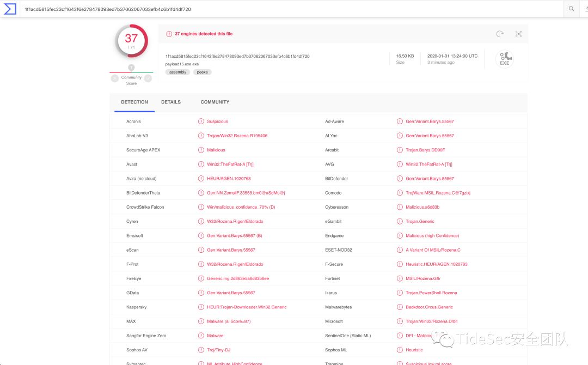Click the alert icon in the Sophos AV row
The height and width of the screenshot is (365, 588).
tap(201, 350)
